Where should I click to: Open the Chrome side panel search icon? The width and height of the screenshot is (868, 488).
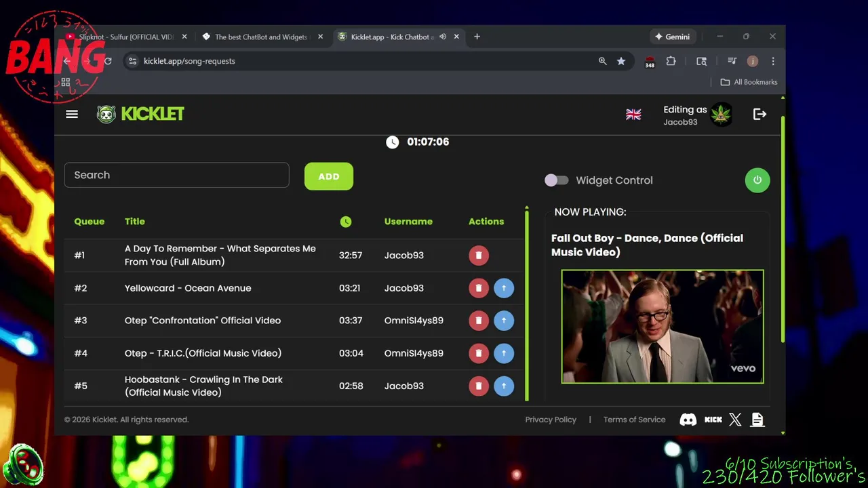click(702, 61)
